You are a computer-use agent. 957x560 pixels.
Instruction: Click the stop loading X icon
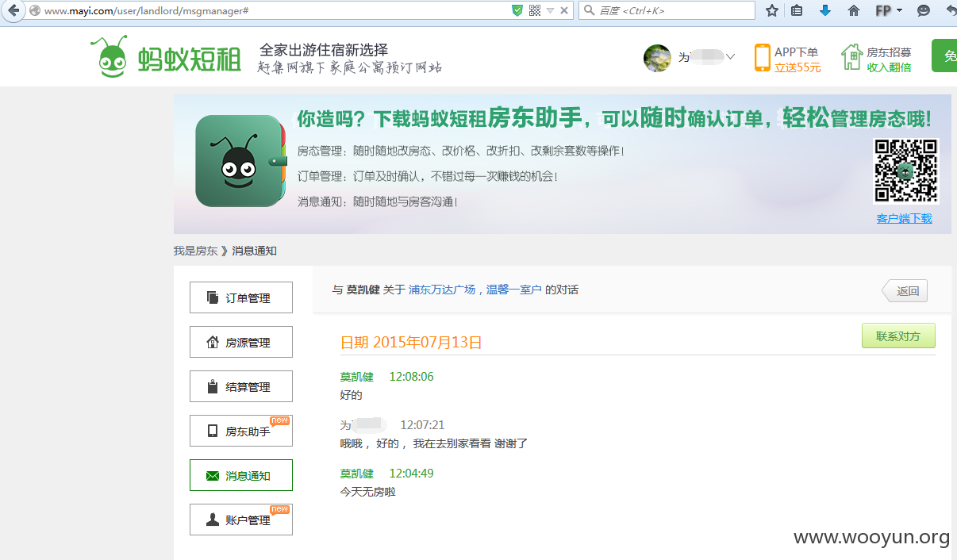(564, 11)
